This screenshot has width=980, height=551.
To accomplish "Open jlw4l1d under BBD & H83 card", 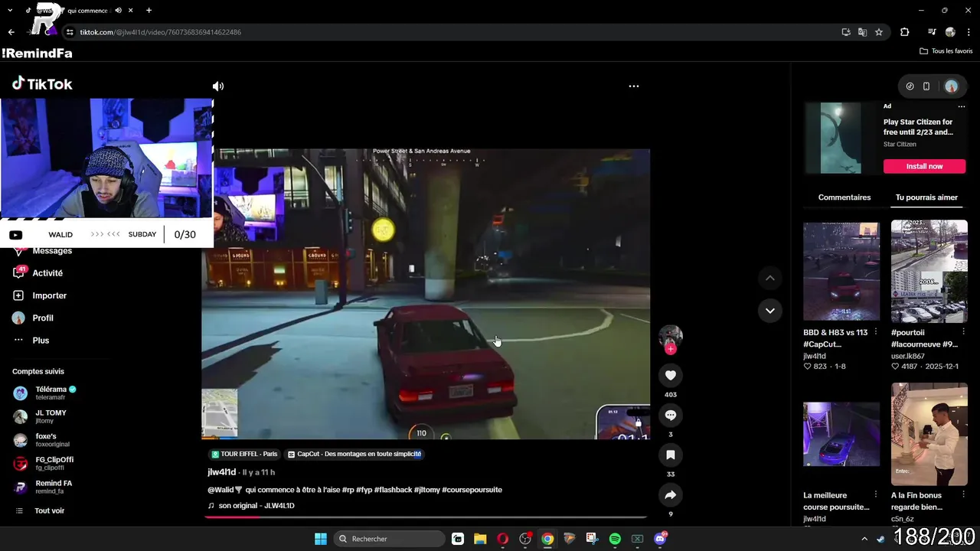I will [x=815, y=356].
